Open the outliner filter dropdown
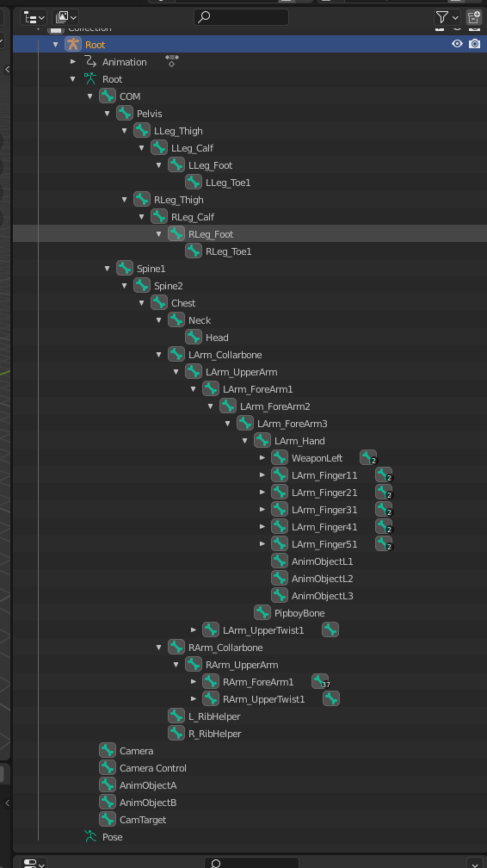Viewport: 487px width, 868px height. point(447,17)
